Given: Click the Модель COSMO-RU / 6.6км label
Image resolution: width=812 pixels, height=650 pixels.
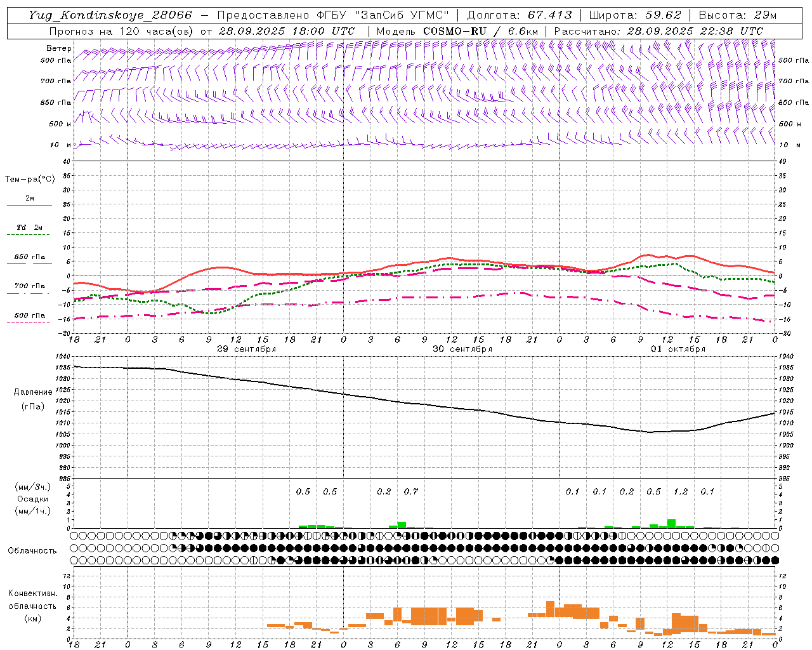Looking at the screenshot, I should point(457,31).
